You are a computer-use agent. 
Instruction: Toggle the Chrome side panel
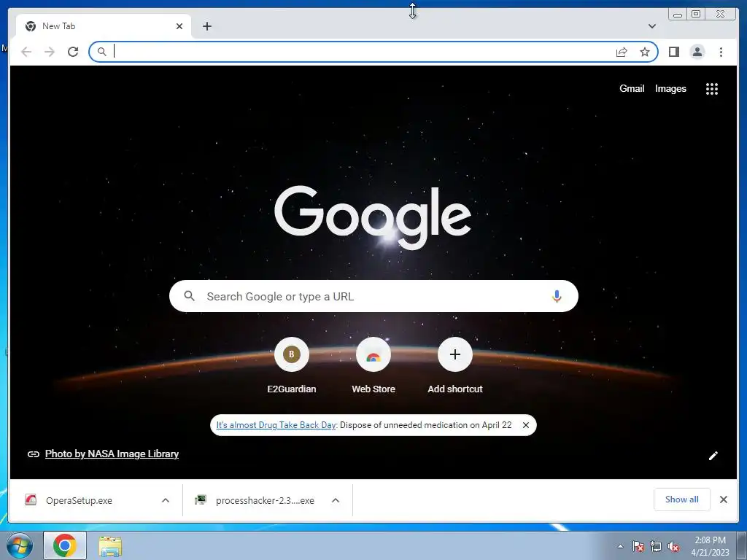tap(673, 52)
